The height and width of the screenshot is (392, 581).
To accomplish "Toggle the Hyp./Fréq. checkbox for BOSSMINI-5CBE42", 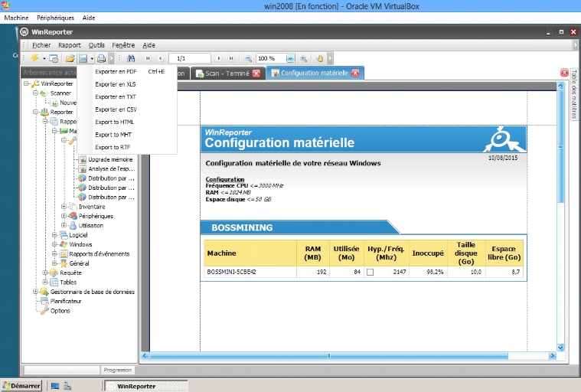I will point(370,272).
